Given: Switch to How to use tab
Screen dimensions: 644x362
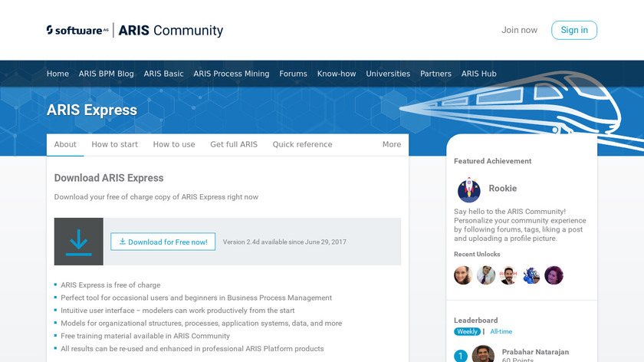Looking at the screenshot, I should [174, 145].
